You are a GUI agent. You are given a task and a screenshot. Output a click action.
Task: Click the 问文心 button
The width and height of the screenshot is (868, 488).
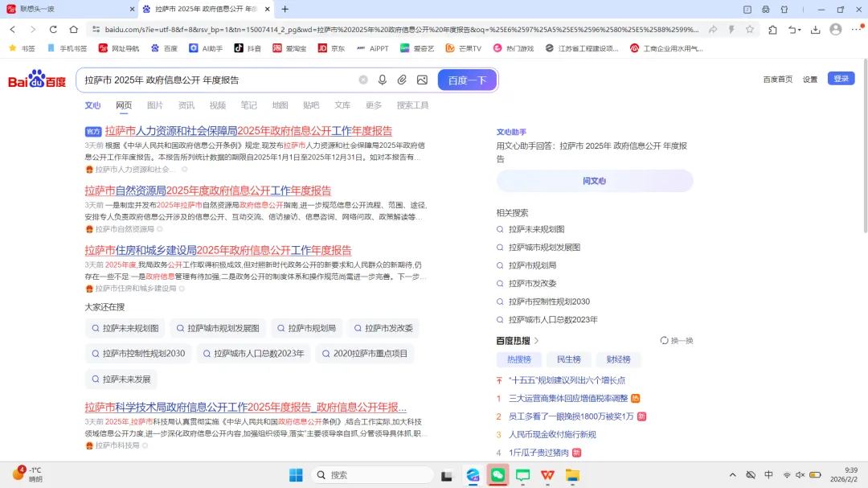595,181
